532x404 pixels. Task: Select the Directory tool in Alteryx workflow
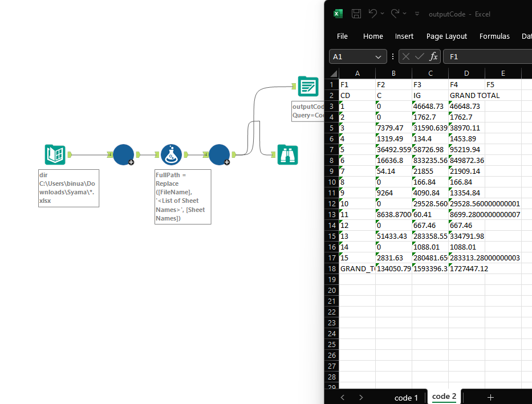click(55, 154)
